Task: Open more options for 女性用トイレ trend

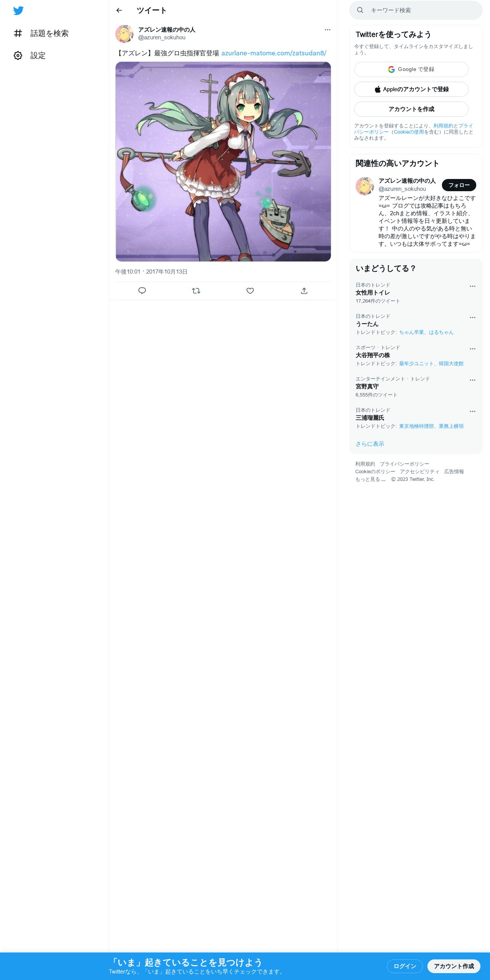Action: (472, 286)
